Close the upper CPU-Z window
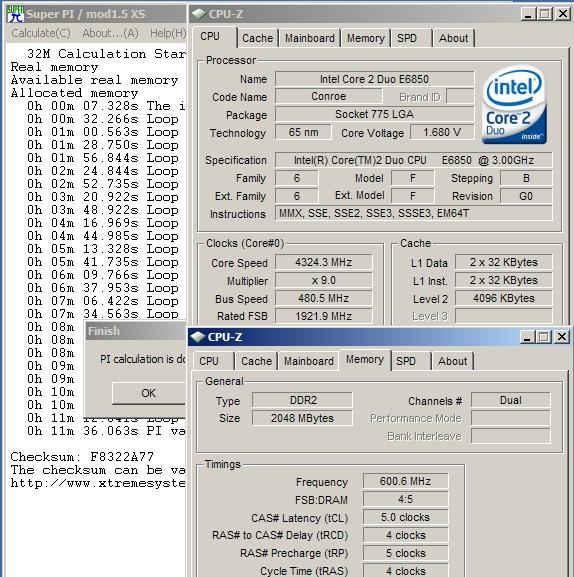Viewport: 574px width, 577px height. pos(563,14)
